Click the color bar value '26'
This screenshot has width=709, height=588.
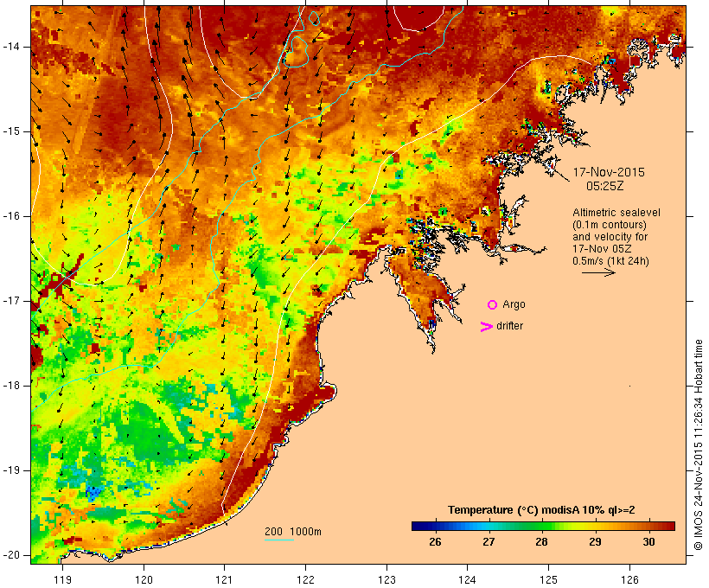435,542
